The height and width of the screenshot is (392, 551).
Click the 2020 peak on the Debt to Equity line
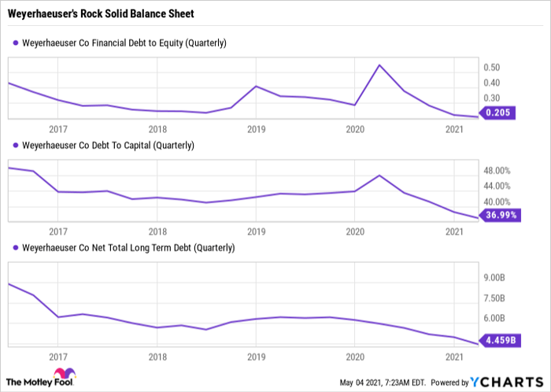381,65
